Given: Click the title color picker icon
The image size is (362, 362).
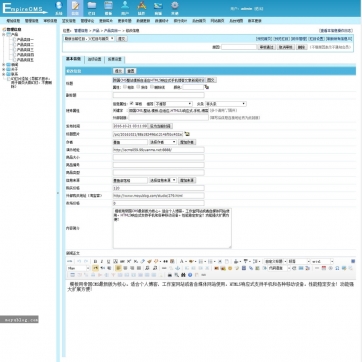Looking at the screenshot, I should point(207,87).
